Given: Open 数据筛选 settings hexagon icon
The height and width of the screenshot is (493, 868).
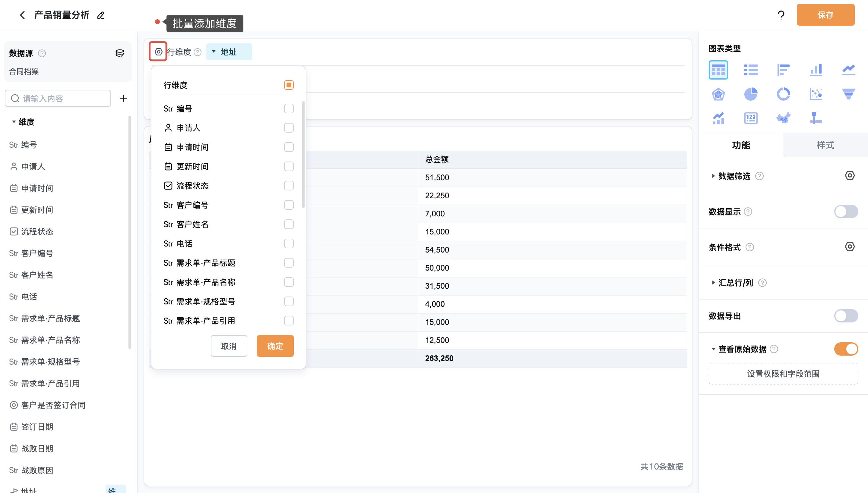Looking at the screenshot, I should pos(849,175).
